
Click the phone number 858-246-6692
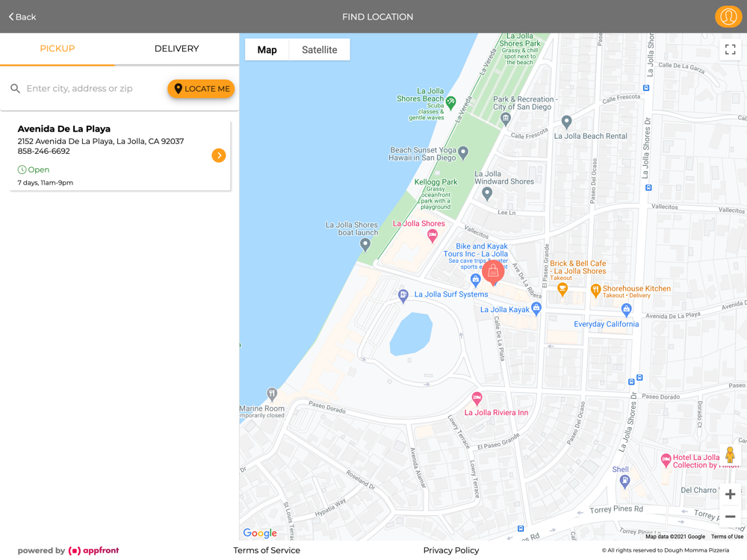(x=44, y=151)
